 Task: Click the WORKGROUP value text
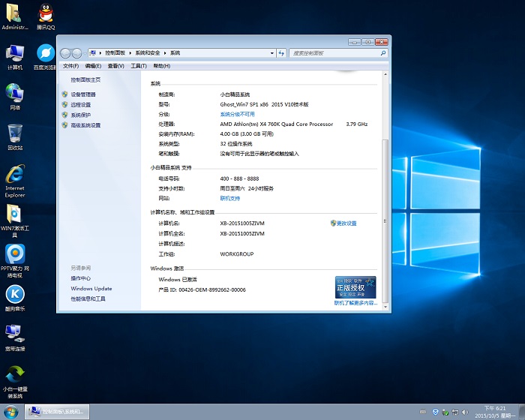pyautogui.click(x=237, y=254)
